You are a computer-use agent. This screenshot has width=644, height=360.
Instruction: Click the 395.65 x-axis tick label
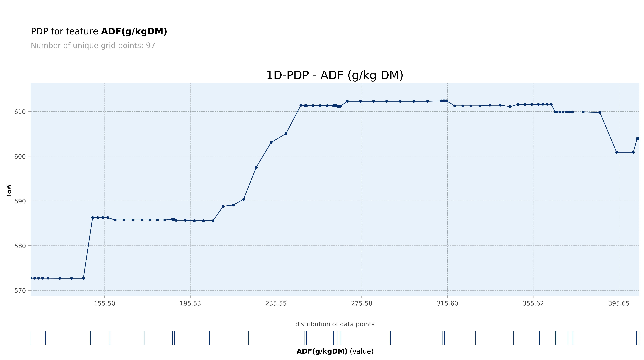(619, 303)
